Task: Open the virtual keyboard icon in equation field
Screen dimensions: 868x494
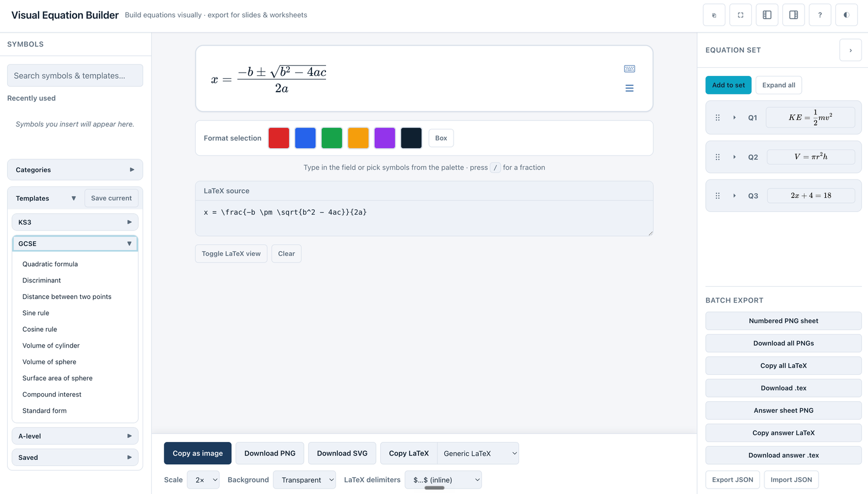Action: coord(629,69)
